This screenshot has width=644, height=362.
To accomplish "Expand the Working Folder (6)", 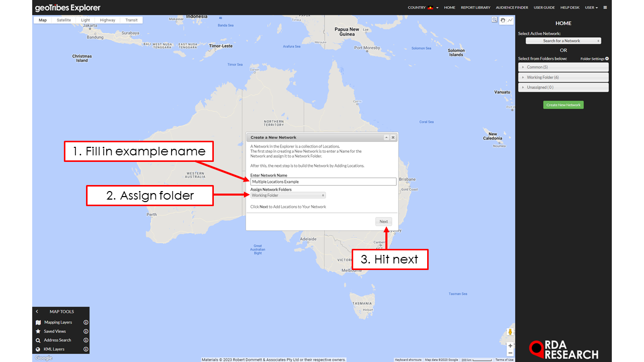I will pyautogui.click(x=563, y=77).
